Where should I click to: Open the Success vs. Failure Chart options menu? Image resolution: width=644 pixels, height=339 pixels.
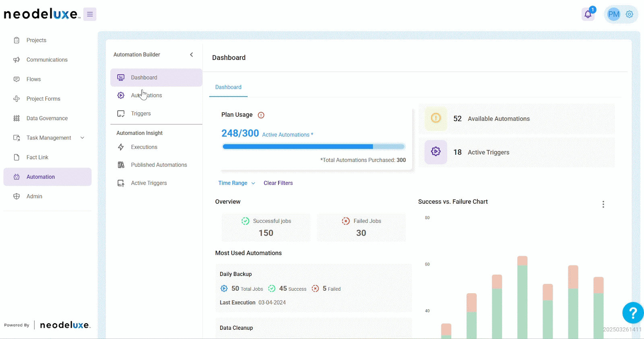603,204
